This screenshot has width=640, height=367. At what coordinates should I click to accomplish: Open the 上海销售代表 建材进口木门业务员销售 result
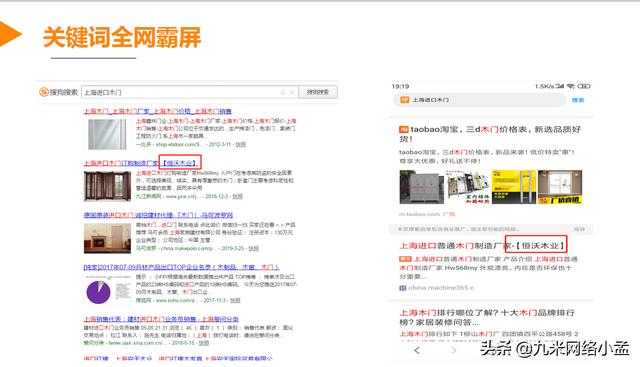[x=161, y=319]
